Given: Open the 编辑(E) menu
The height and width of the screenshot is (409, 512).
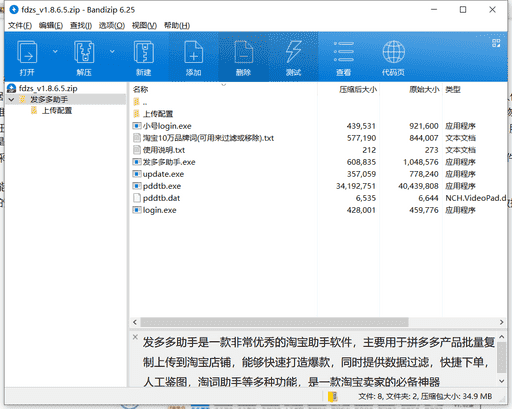Looking at the screenshot, I should (51, 25).
